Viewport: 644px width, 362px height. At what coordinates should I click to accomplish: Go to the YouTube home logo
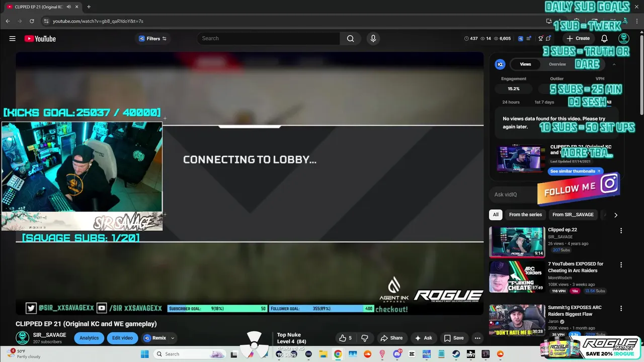coord(40,39)
